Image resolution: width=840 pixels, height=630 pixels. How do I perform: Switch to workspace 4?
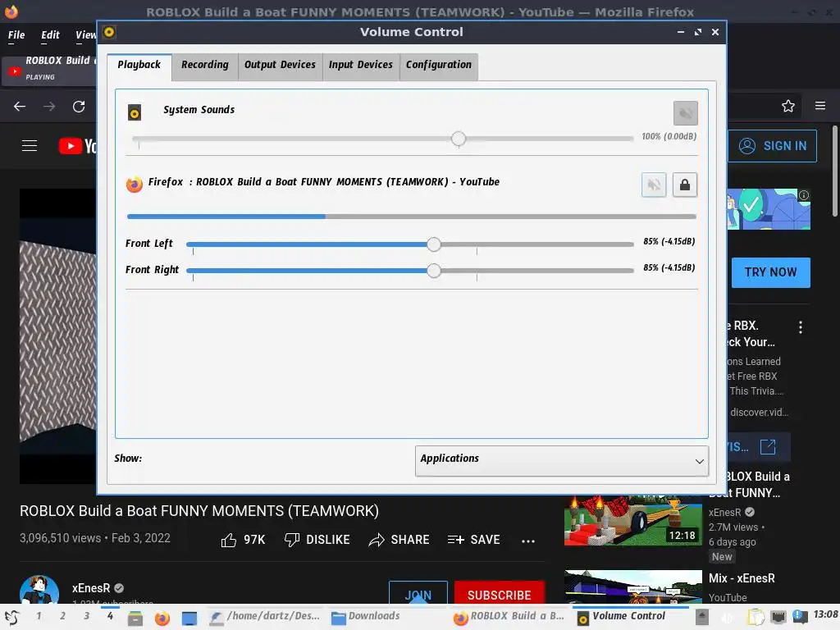click(110, 616)
